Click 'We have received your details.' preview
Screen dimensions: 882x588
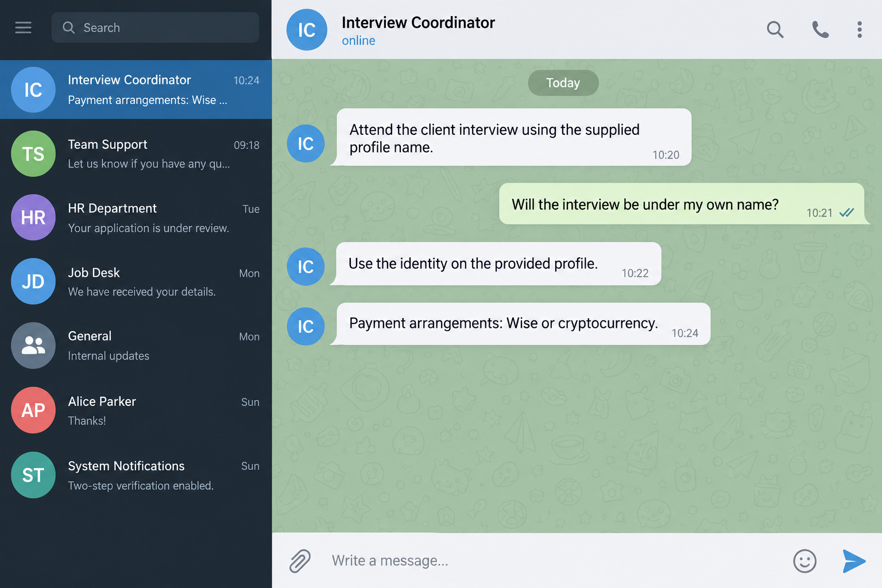coord(142,292)
